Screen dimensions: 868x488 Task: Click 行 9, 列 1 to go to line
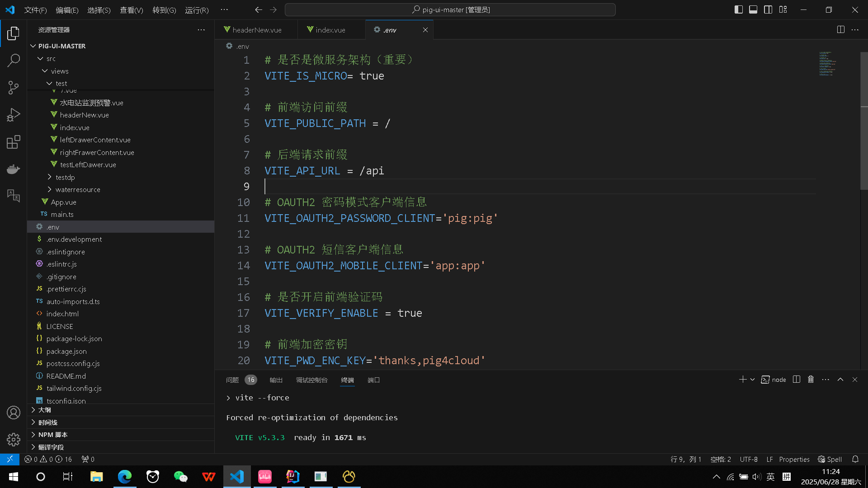tap(686, 459)
